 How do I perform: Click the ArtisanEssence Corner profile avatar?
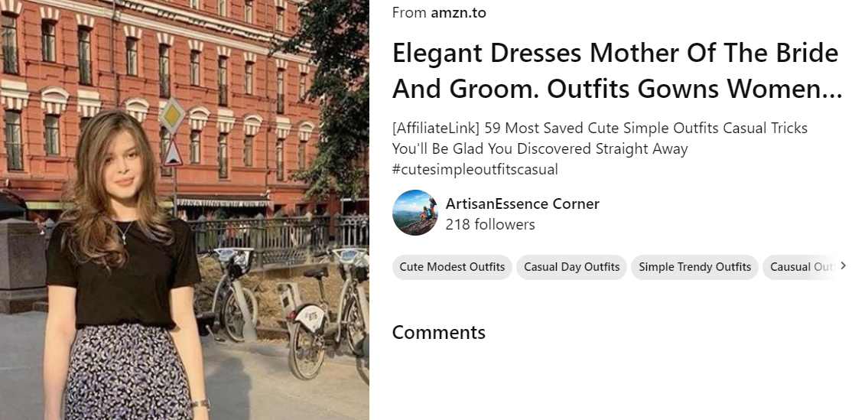414,213
